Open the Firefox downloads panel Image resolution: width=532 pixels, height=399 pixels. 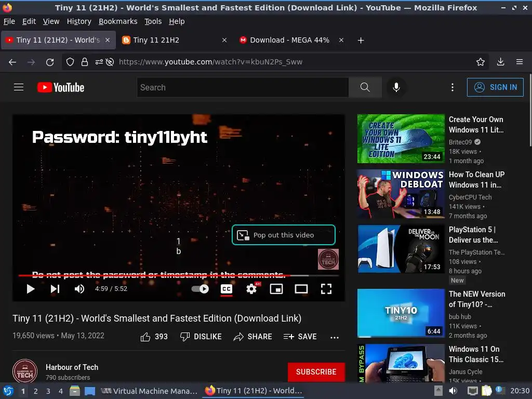[500, 62]
